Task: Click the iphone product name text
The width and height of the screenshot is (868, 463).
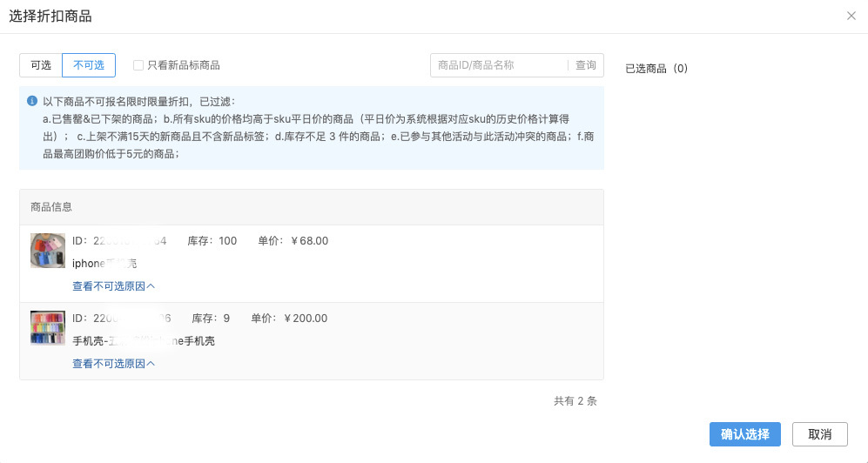Action: pyautogui.click(x=104, y=264)
